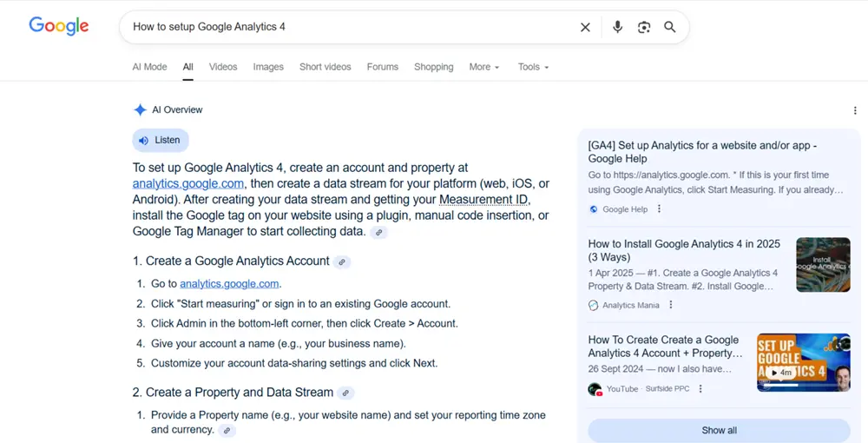Image resolution: width=868 pixels, height=443 pixels.
Task: Select the All results tab
Action: pyautogui.click(x=188, y=66)
